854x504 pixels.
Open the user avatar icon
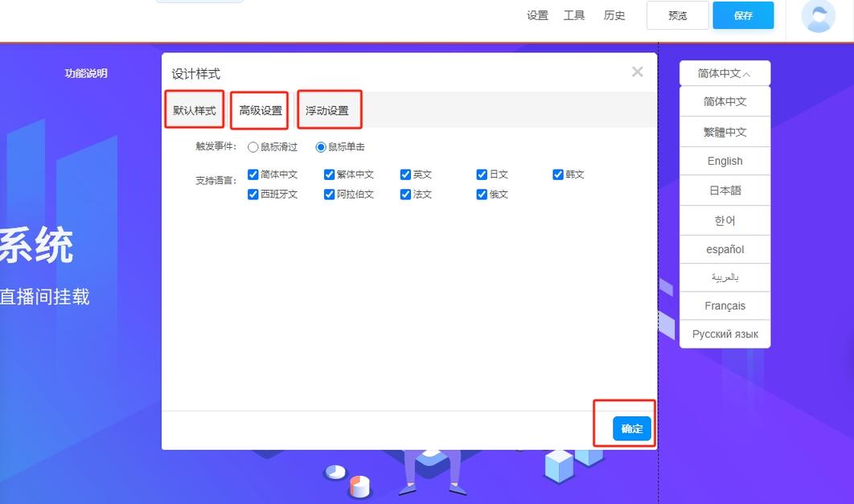click(818, 16)
